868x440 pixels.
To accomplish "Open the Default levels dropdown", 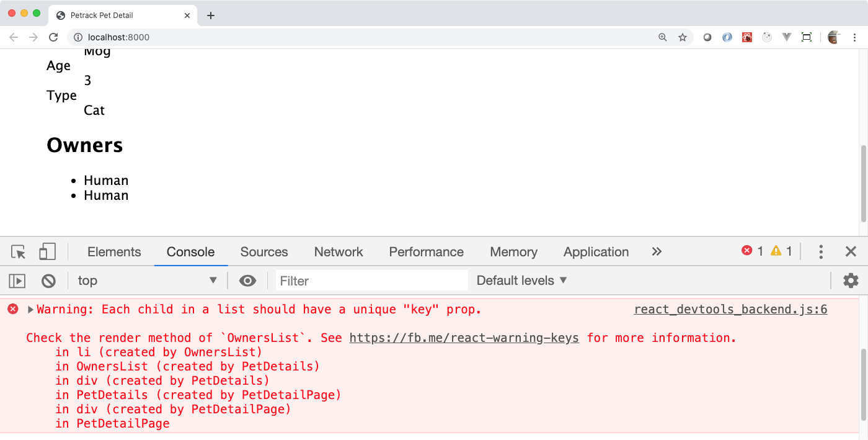I will pyautogui.click(x=521, y=281).
